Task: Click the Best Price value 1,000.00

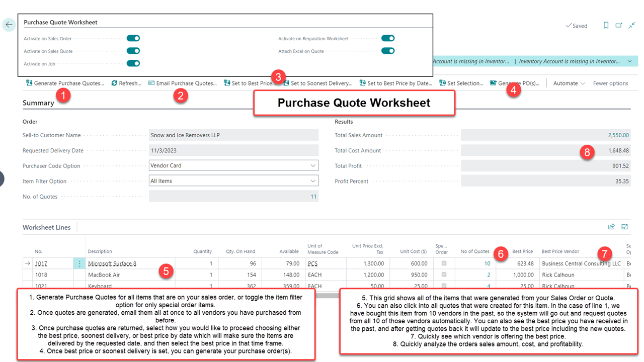Action: pyautogui.click(x=523, y=275)
